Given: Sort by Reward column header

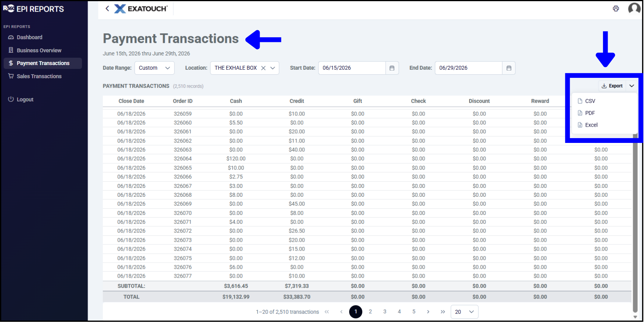Looking at the screenshot, I should click(x=540, y=101).
